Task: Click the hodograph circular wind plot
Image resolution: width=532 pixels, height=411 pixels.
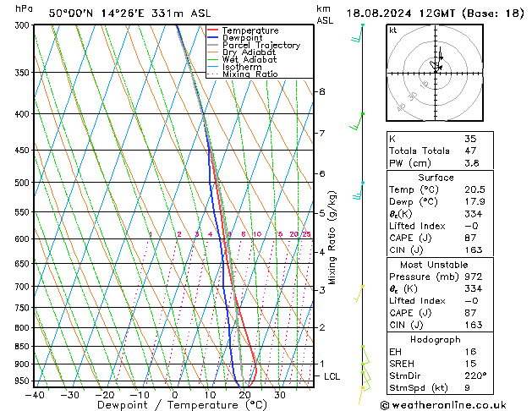Action: click(436, 74)
